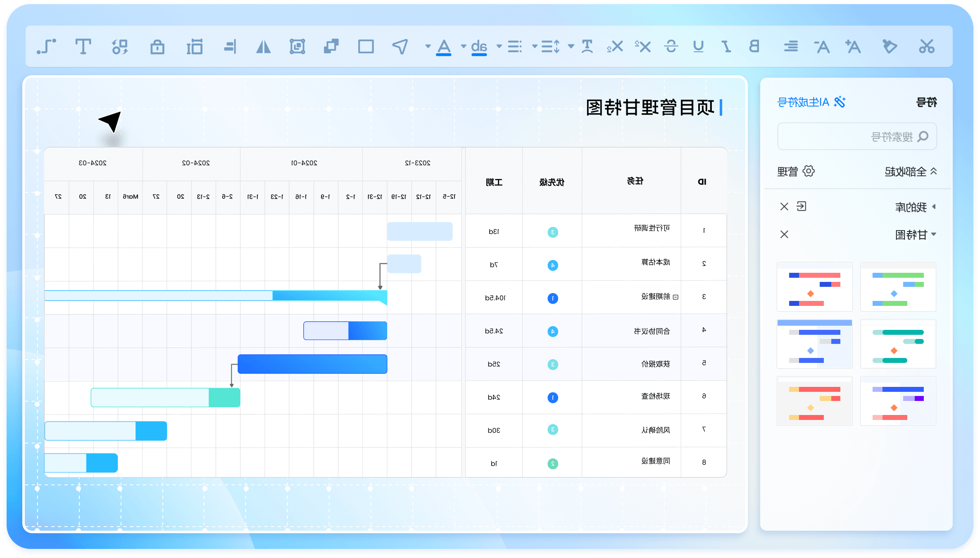The image size is (980, 558).
Task: Select the rectangle shape tool
Action: pos(366,46)
